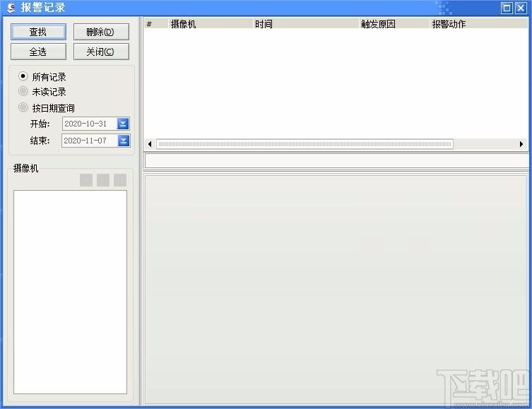Sort by the 触发原因 column header
The width and height of the screenshot is (532, 409).
[x=394, y=24]
